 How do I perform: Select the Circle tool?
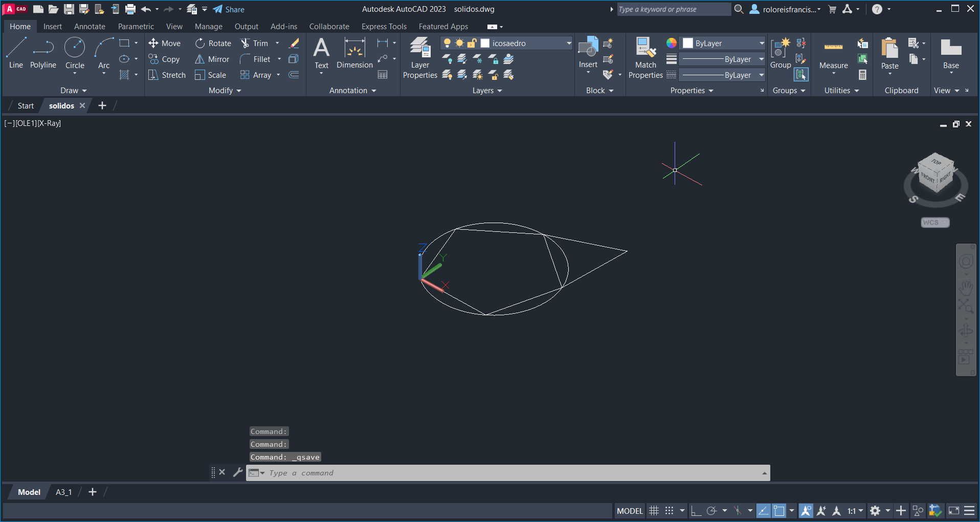(75, 52)
